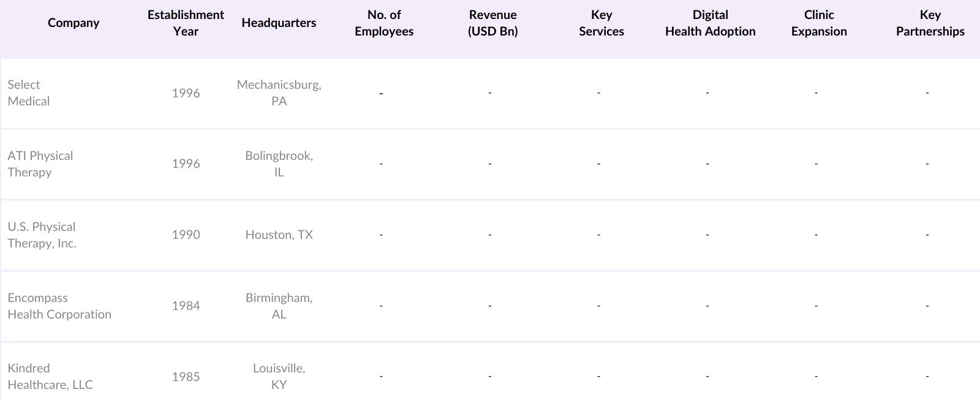Open Encompass Health Corporation entry
The image size is (980, 400).
click(59, 306)
